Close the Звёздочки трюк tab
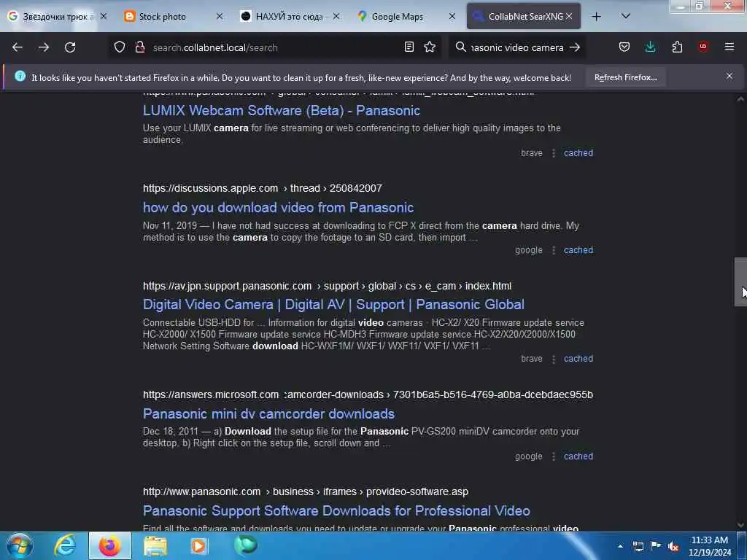 pos(104,17)
